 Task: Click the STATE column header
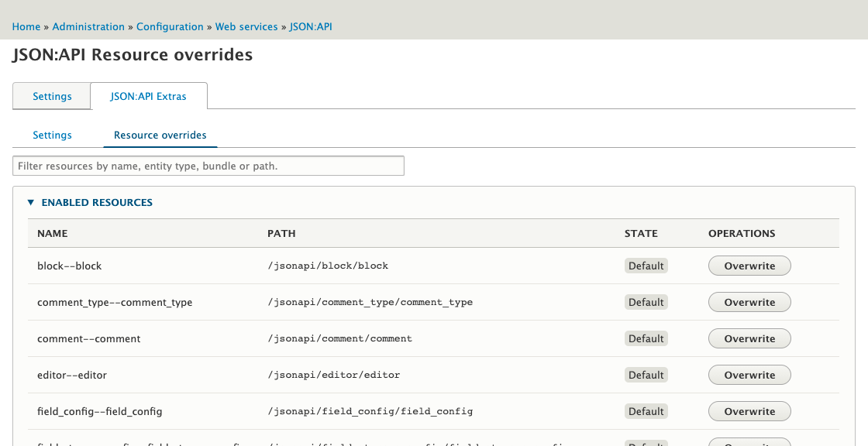pos(641,234)
